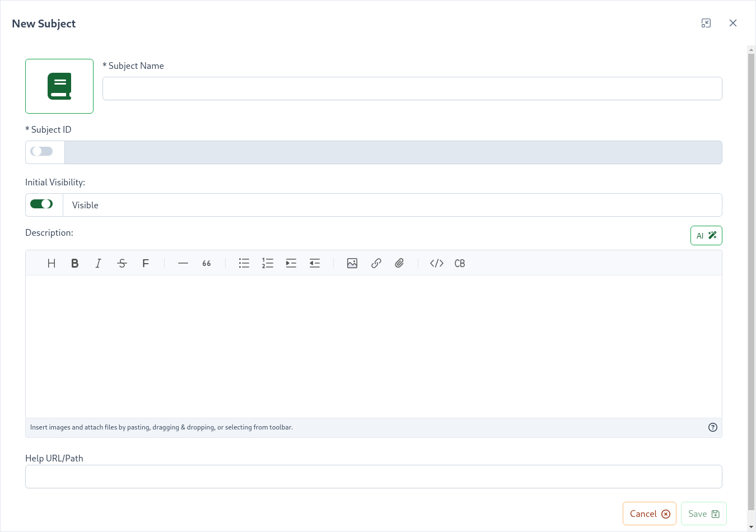The height and width of the screenshot is (532, 756).
Task: Insert a code block (CB)
Action: click(460, 263)
